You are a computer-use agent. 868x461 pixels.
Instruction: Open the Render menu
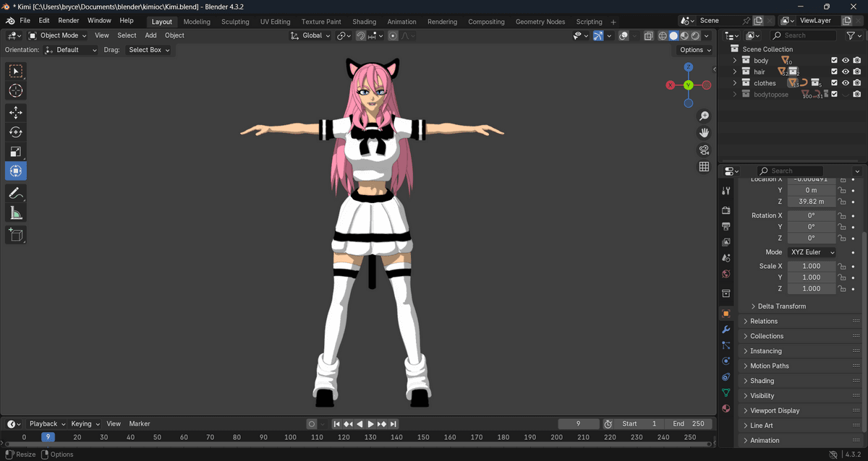tap(69, 21)
